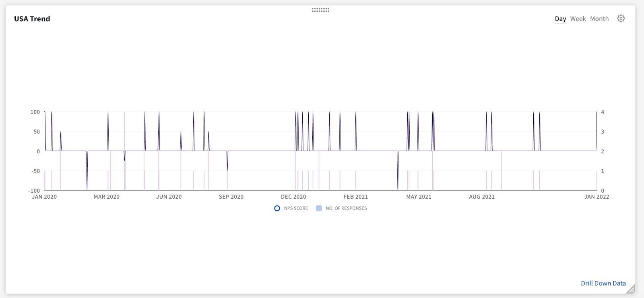The height and width of the screenshot is (298, 644).
Task: Click the 100 label on the left axis
Action: [x=35, y=112]
